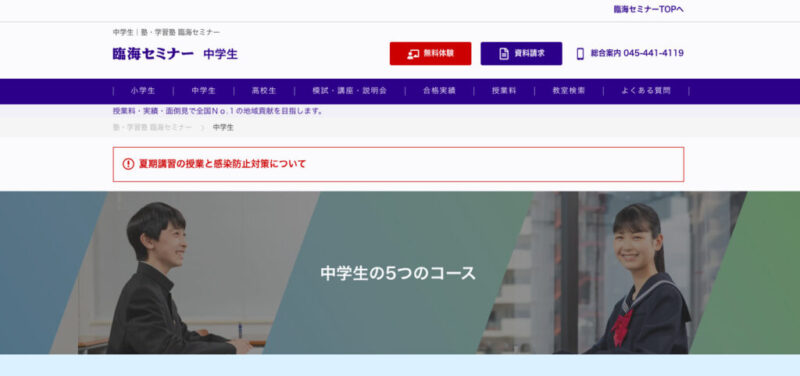Click the girl student banner photo

(612, 273)
